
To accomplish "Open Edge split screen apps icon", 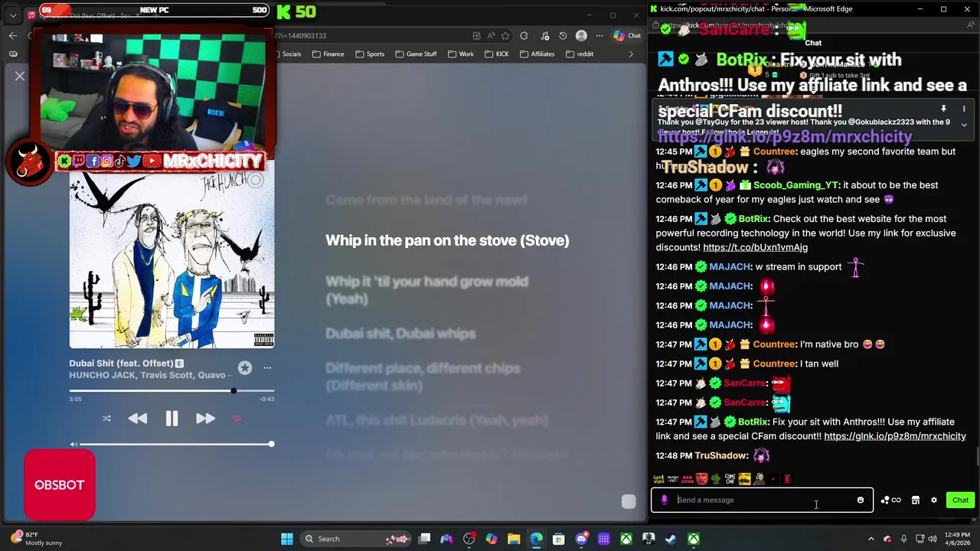I will click(476, 35).
